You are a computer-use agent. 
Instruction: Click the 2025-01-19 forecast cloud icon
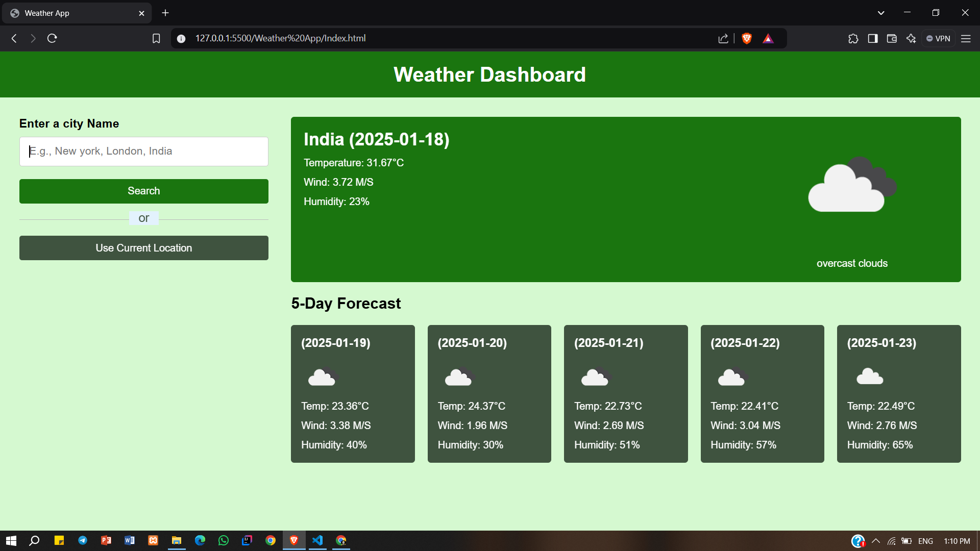click(x=323, y=378)
